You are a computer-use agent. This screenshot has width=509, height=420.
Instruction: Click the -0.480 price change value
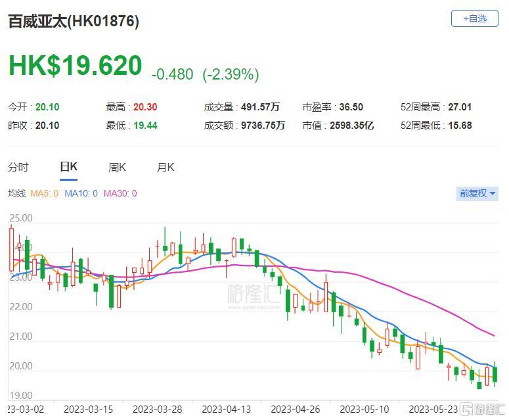[172, 74]
